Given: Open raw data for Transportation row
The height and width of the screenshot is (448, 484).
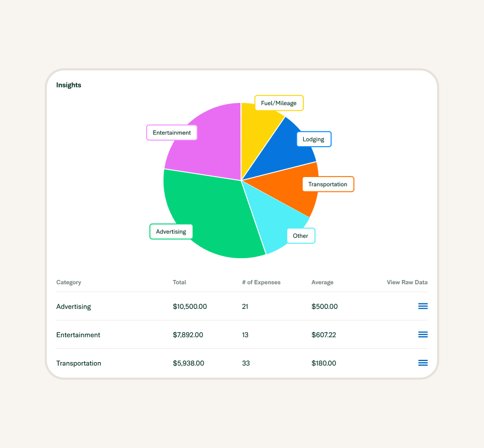Looking at the screenshot, I should (423, 363).
